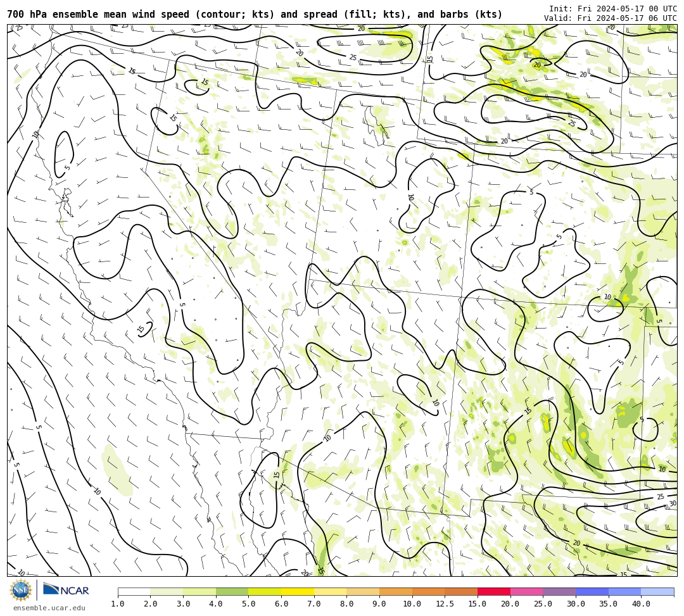684x616 pixels.
Task: Click the '30' wind contour label on the map
Action: [672, 503]
